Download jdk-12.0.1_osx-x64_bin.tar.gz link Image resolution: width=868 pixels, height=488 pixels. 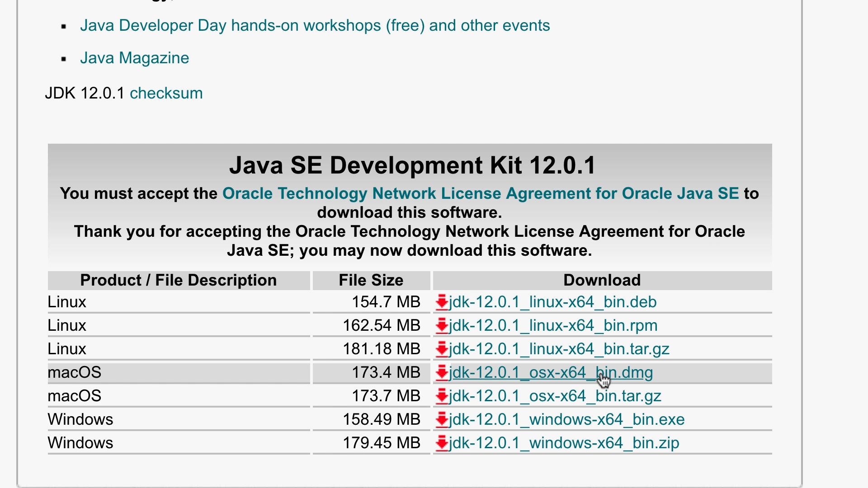point(555,396)
